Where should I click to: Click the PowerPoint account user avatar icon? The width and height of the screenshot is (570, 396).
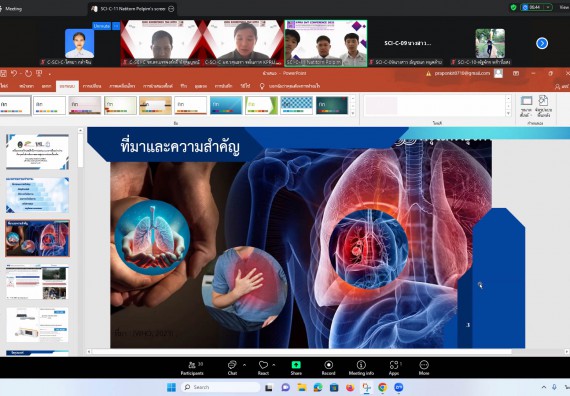(x=498, y=73)
